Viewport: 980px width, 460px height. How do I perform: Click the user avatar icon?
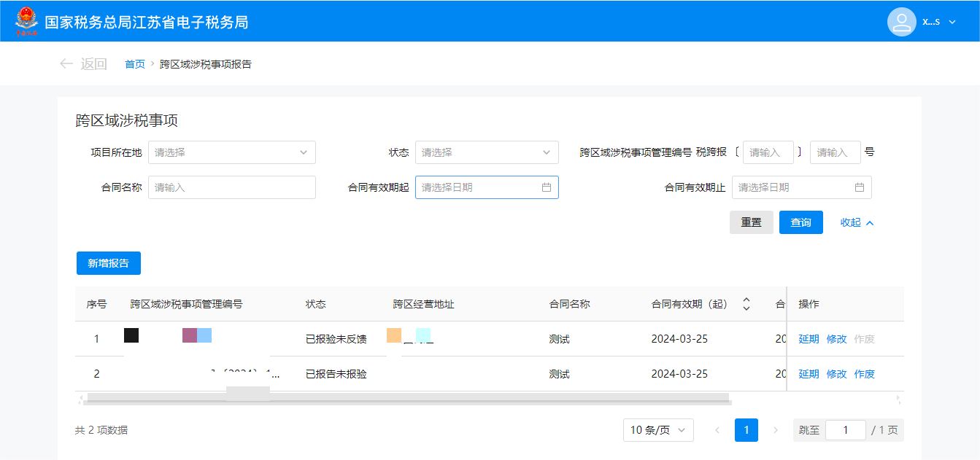(901, 21)
